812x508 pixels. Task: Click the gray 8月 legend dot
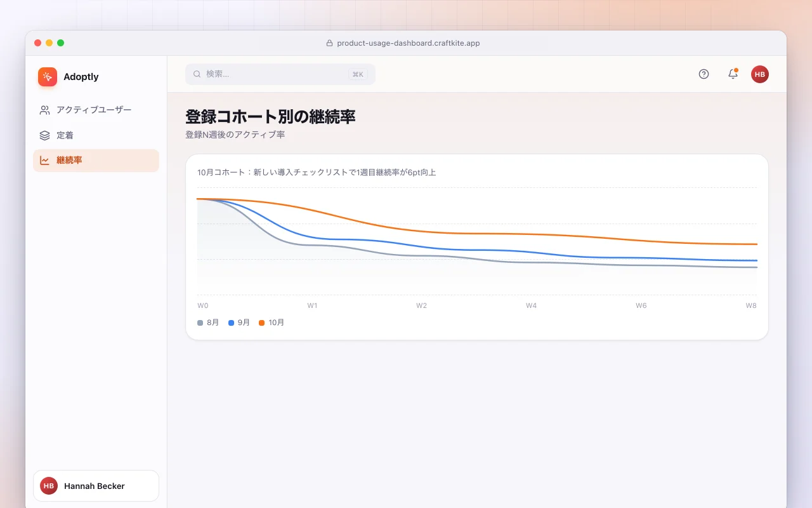click(200, 323)
